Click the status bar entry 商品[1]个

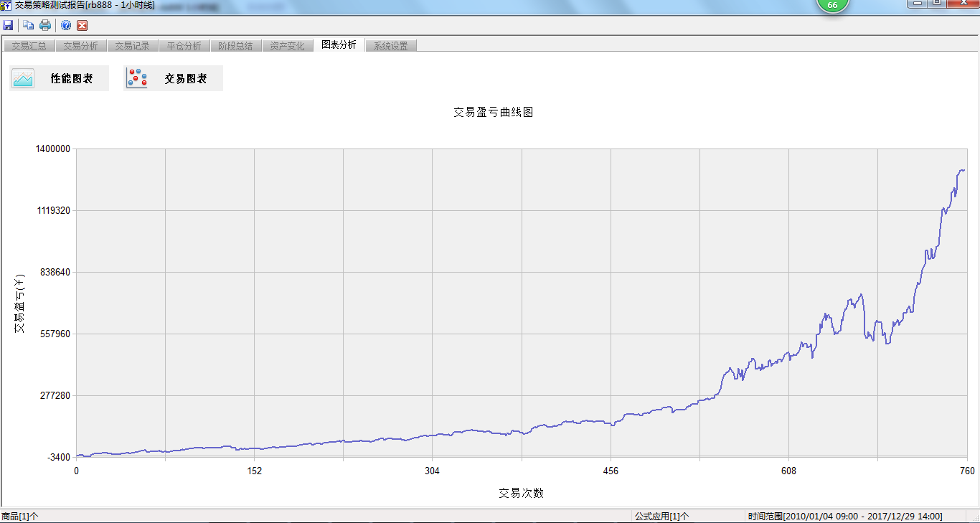tap(20, 516)
